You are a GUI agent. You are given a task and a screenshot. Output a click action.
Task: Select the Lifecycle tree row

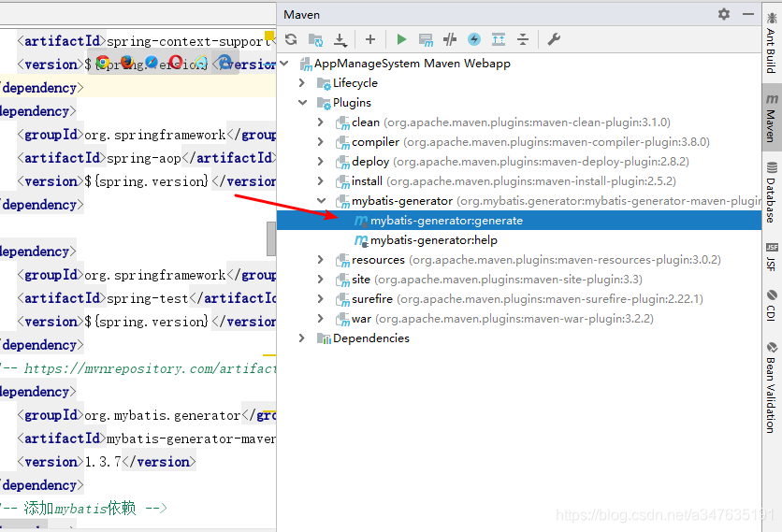519,83
